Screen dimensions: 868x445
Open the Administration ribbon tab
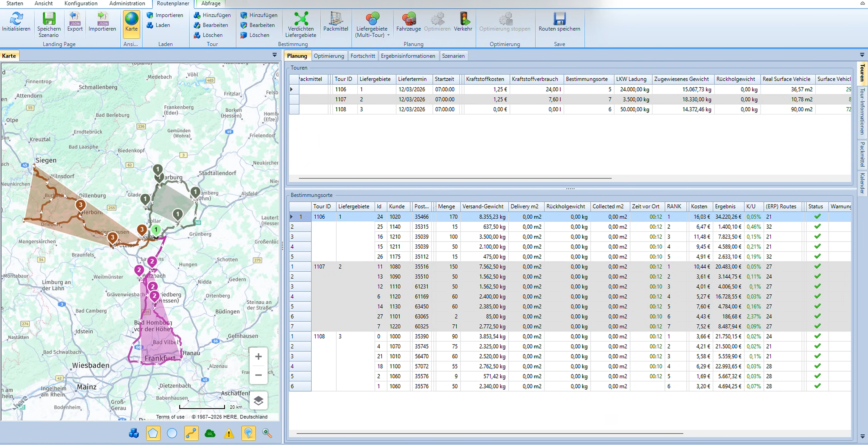127,4
